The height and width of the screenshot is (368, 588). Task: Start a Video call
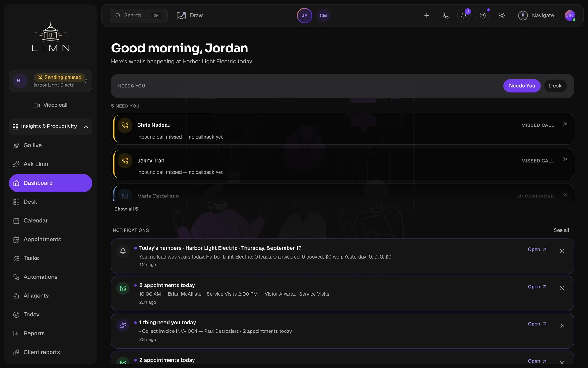(x=51, y=105)
